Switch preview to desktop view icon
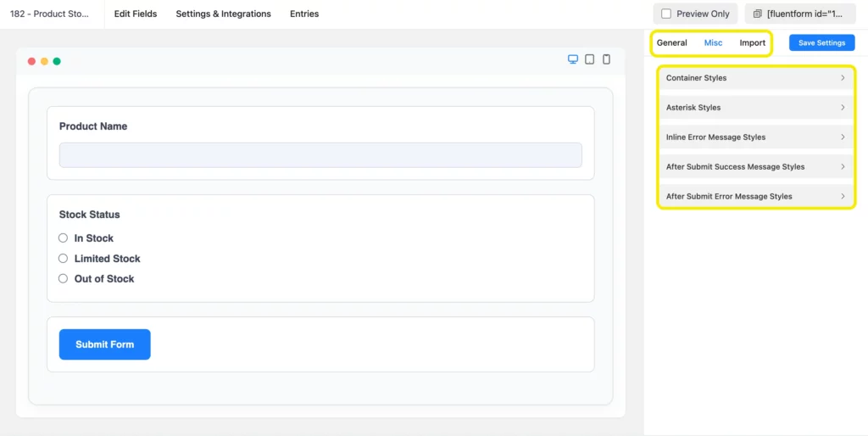The width and height of the screenshot is (868, 436). tap(573, 59)
